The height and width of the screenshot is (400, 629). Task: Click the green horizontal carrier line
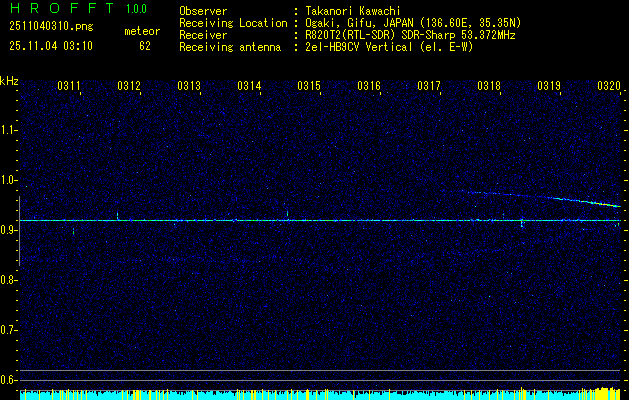(300, 220)
